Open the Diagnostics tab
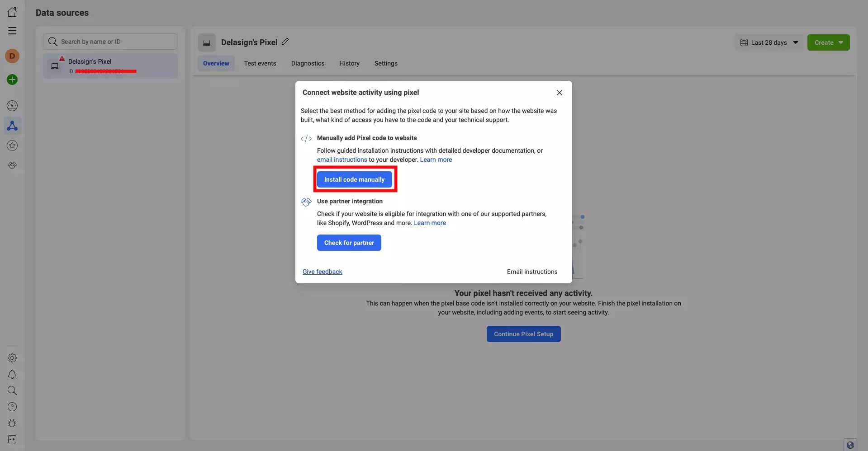This screenshot has width=868, height=451. [308, 63]
